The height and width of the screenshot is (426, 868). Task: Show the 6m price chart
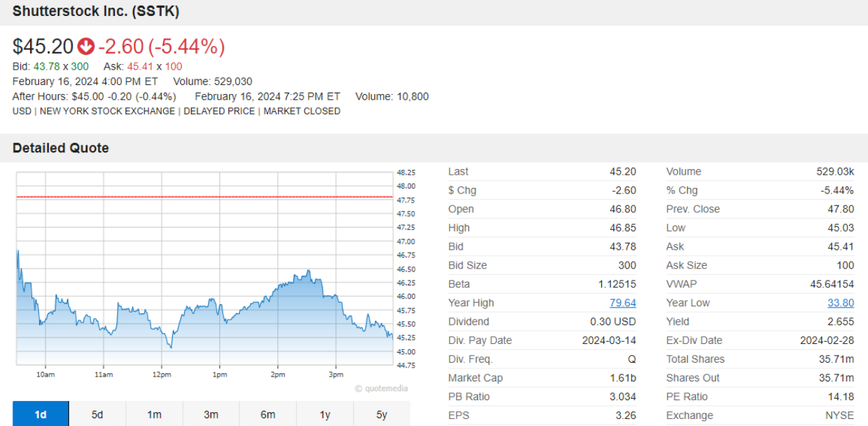tap(268, 414)
